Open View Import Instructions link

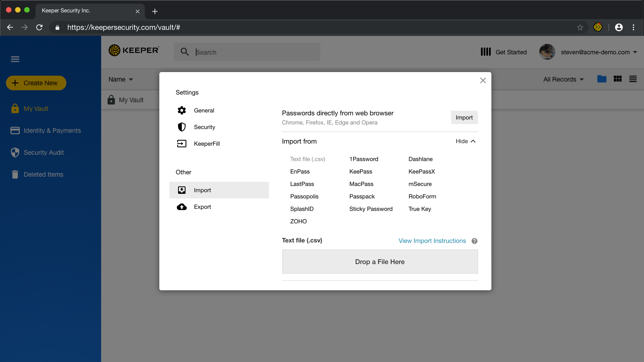pyautogui.click(x=432, y=241)
